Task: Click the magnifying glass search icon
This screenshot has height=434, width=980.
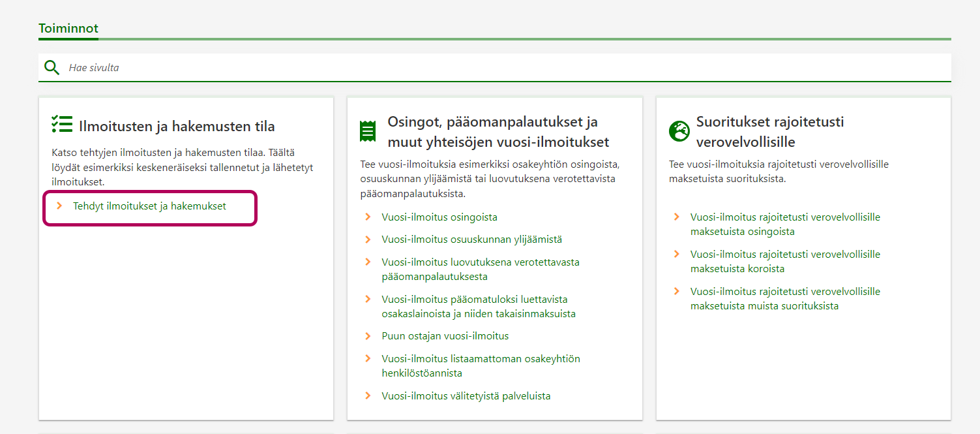Action: 52,67
